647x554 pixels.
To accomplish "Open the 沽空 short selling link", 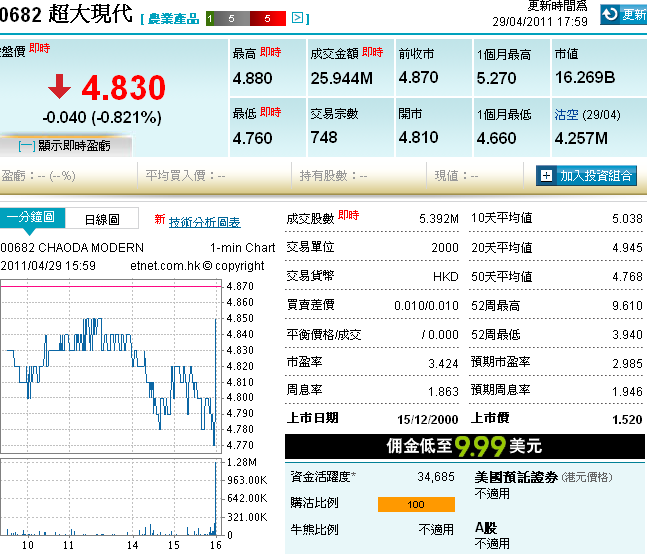I will 566,115.
